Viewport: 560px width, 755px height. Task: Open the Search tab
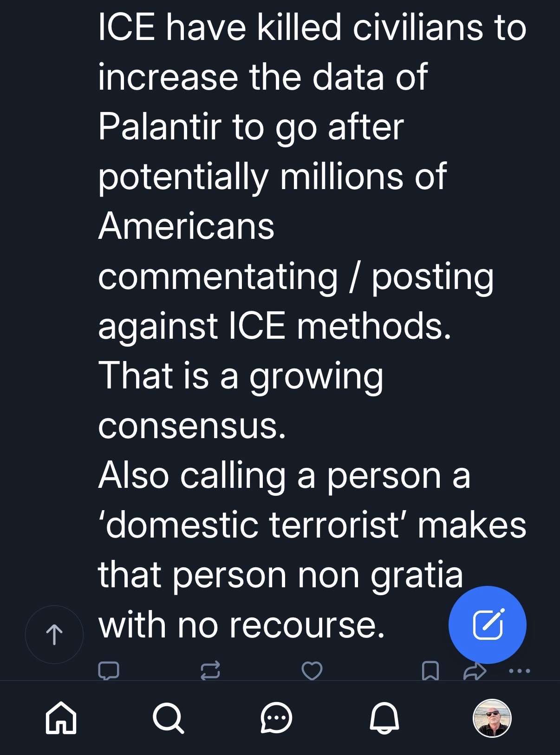169,718
